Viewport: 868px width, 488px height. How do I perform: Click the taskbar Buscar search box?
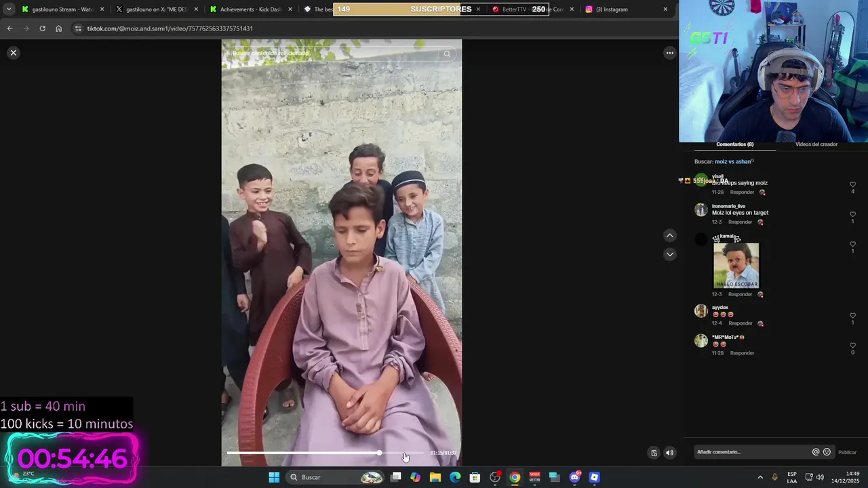336,477
